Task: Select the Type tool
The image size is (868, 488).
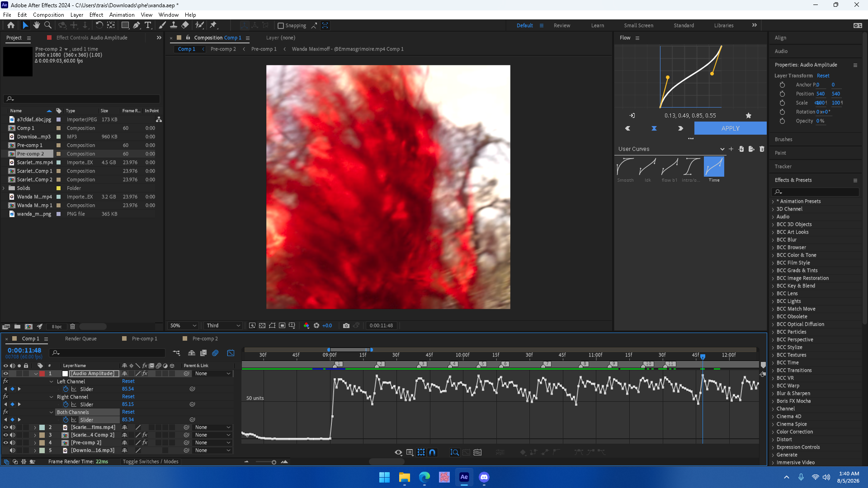Action: tap(148, 25)
